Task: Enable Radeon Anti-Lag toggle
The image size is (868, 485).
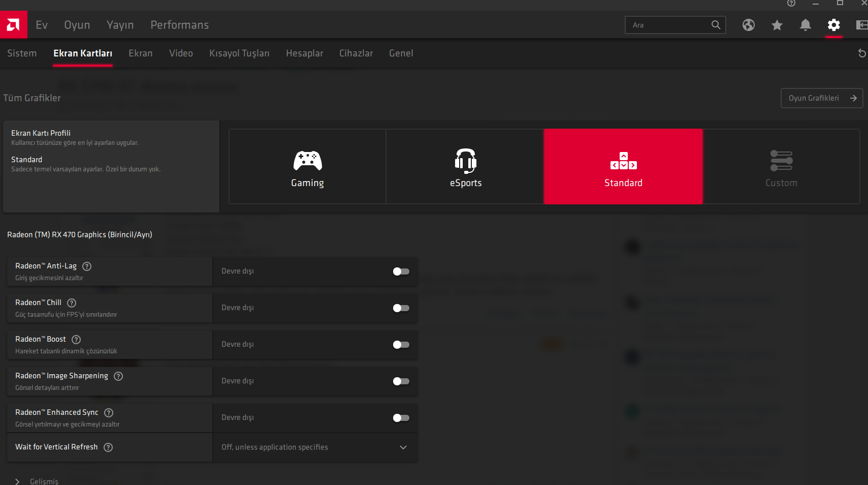Action: click(x=401, y=271)
